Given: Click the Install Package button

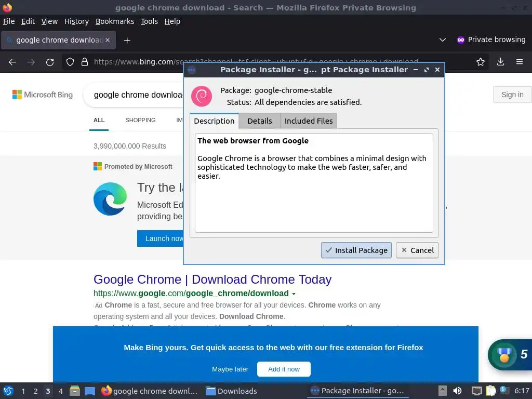Looking at the screenshot, I should point(356,250).
